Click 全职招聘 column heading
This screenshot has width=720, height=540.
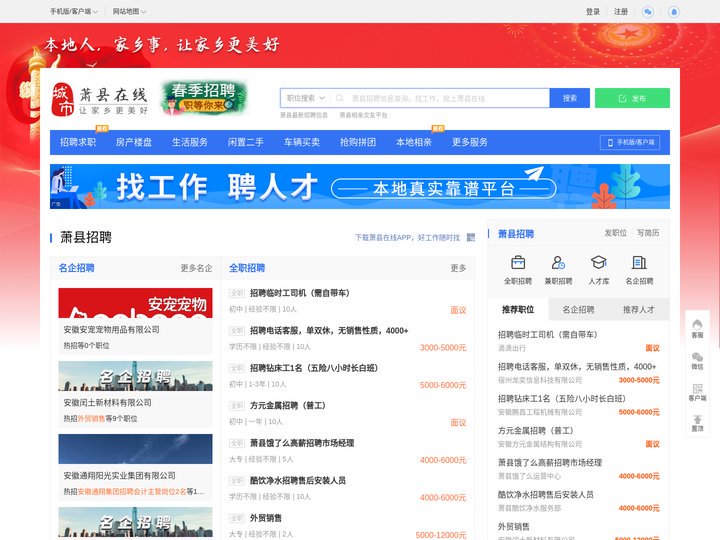(x=247, y=268)
